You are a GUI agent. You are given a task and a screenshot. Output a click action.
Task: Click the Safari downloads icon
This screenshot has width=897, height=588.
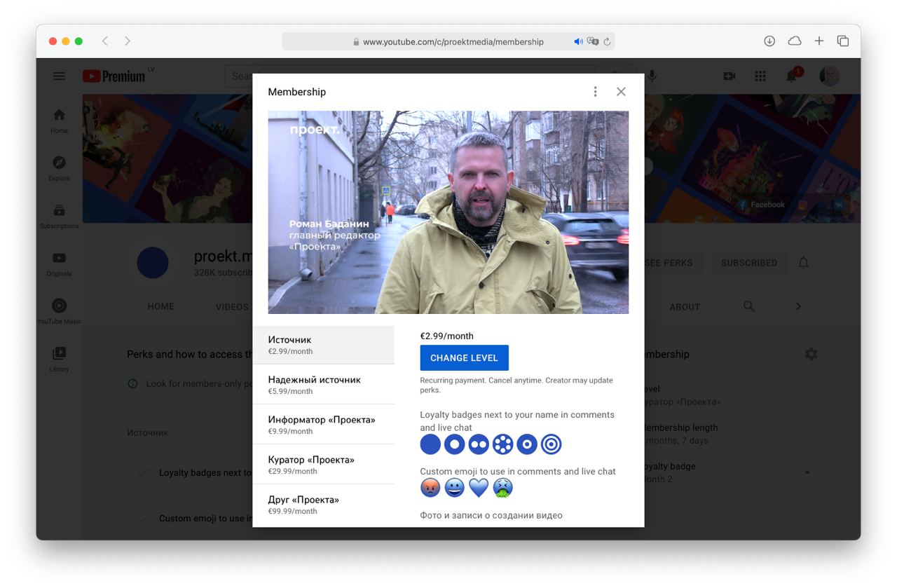769,41
